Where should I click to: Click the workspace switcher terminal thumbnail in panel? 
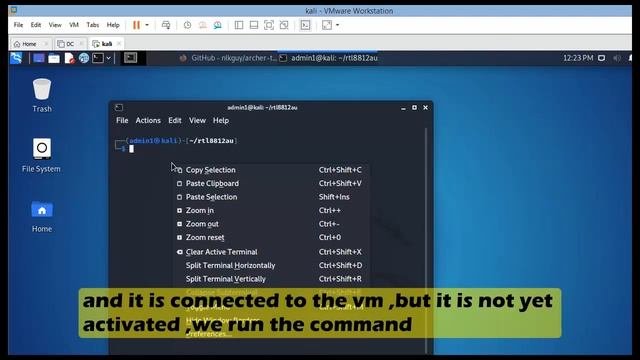pos(131,58)
